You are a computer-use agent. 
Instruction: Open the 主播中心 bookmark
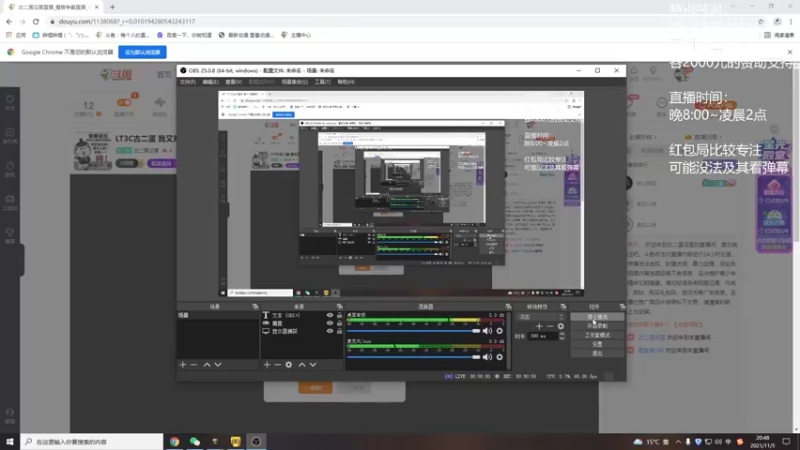pos(296,35)
